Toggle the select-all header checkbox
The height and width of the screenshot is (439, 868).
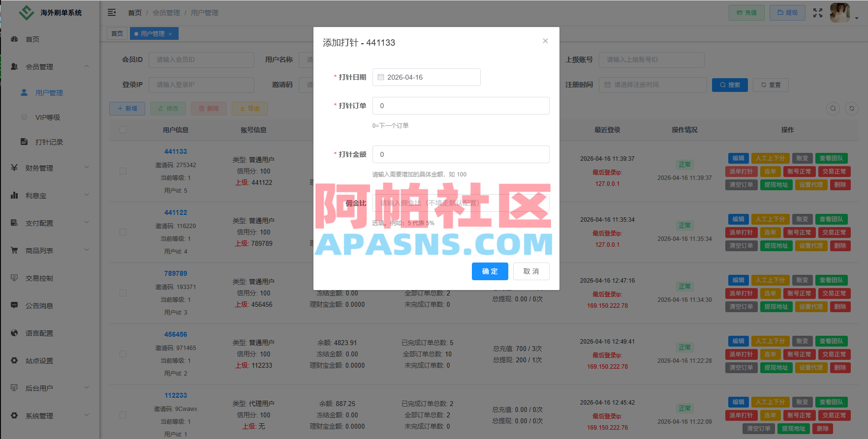(x=123, y=130)
